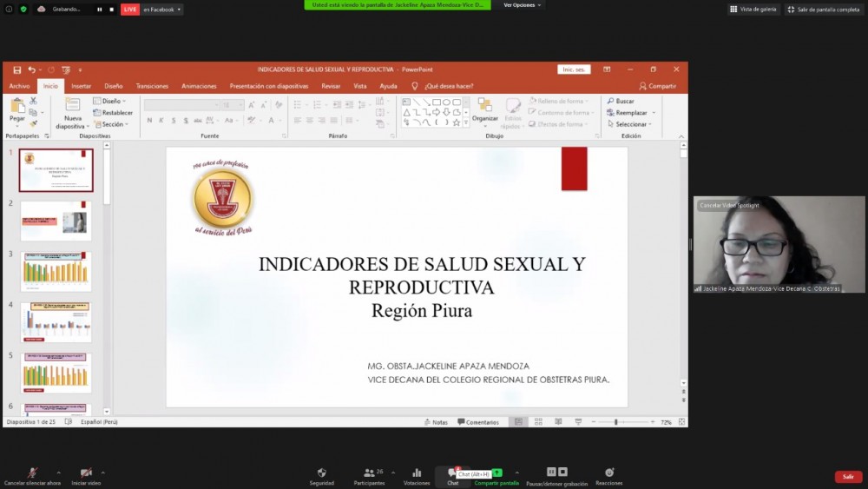This screenshot has width=868, height=489.
Task: Click the red Salir button
Action: tap(848, 477)
